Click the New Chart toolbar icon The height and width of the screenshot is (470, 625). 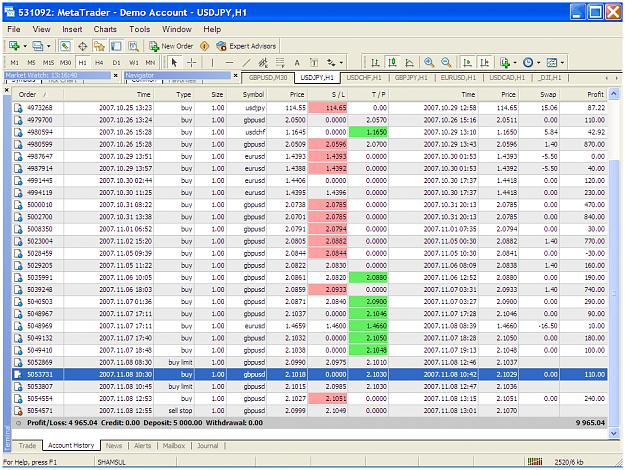tap(14, 46)
